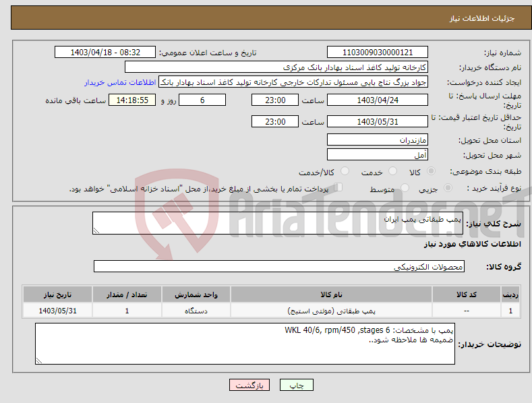This screenshot has width=532, height=403.
Task: Click the delivery province field مازندران
Action: pos(378,139)
